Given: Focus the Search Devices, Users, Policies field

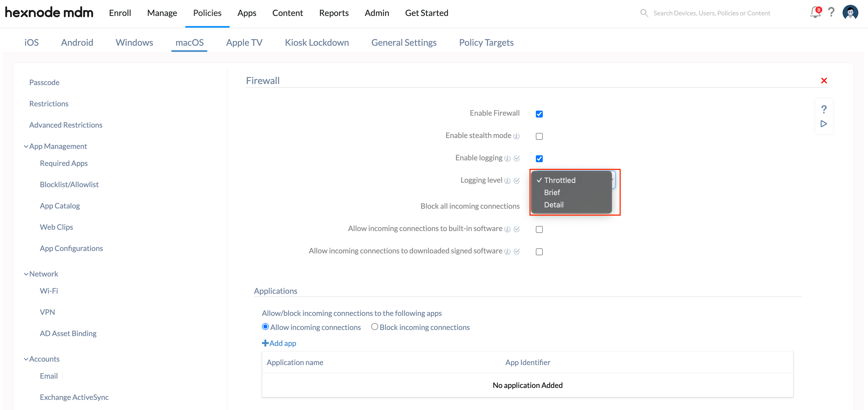Looking at the screenshot, I should click(712, 13).
